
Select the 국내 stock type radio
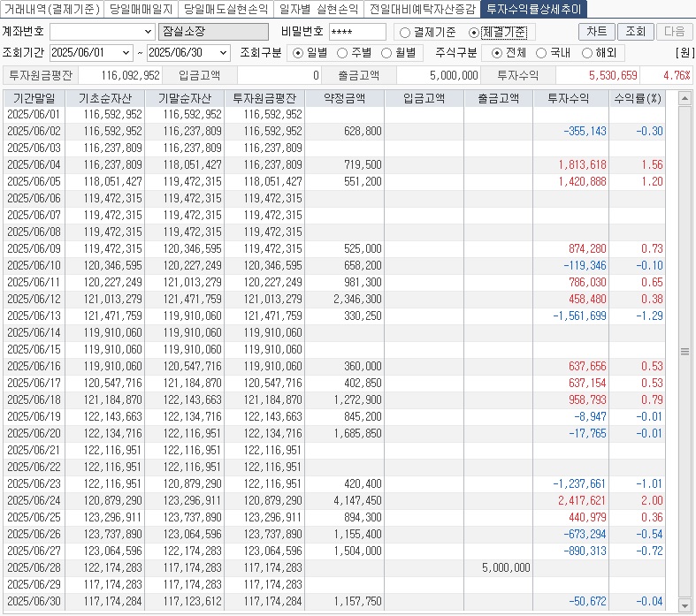[541, 53]
